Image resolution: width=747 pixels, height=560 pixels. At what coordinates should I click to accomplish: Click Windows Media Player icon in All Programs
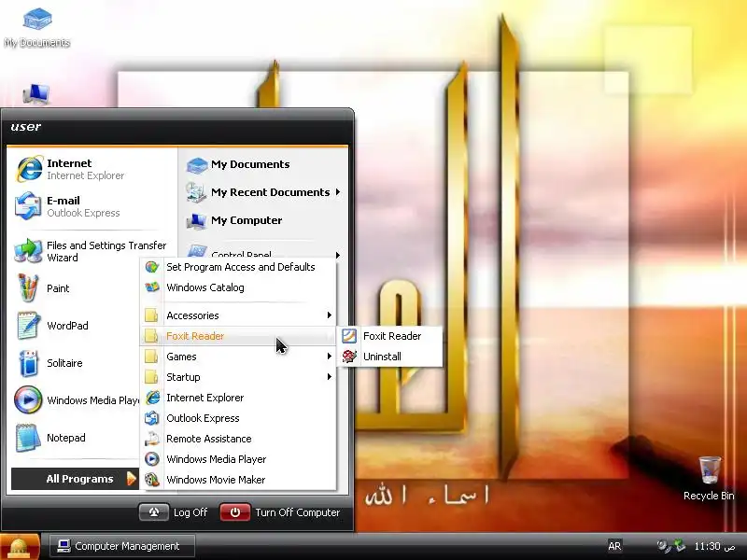pos(152,458)
